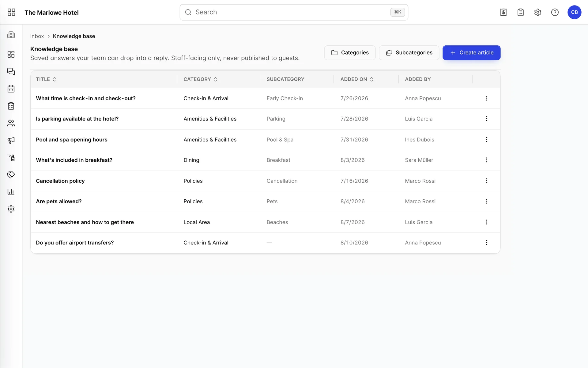Viewport: 588px width, 368px height.
Task: Go back to Inbox via breadcrumb
Action: tap(37, 36)
